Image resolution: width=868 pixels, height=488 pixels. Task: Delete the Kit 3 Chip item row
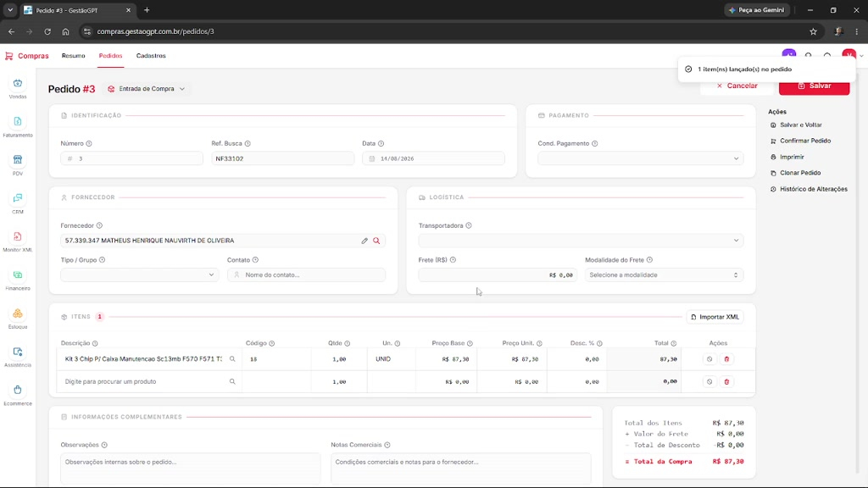point(726,359)
